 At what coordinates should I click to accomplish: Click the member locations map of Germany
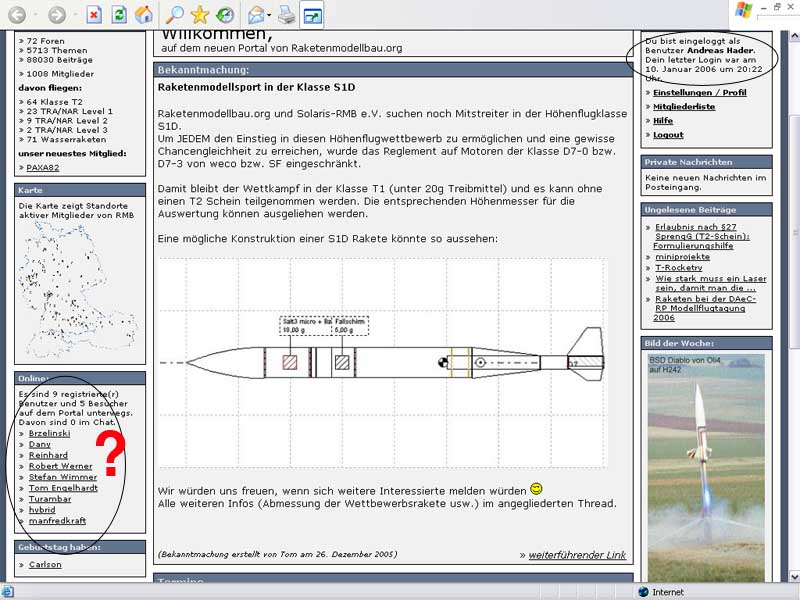coord(78,289)
